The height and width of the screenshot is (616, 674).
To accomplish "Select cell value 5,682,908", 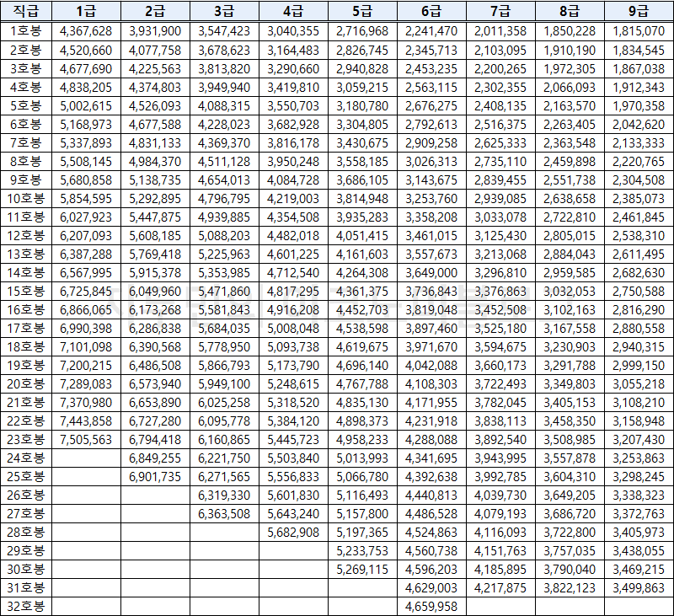I will click(x=293, y=533).
